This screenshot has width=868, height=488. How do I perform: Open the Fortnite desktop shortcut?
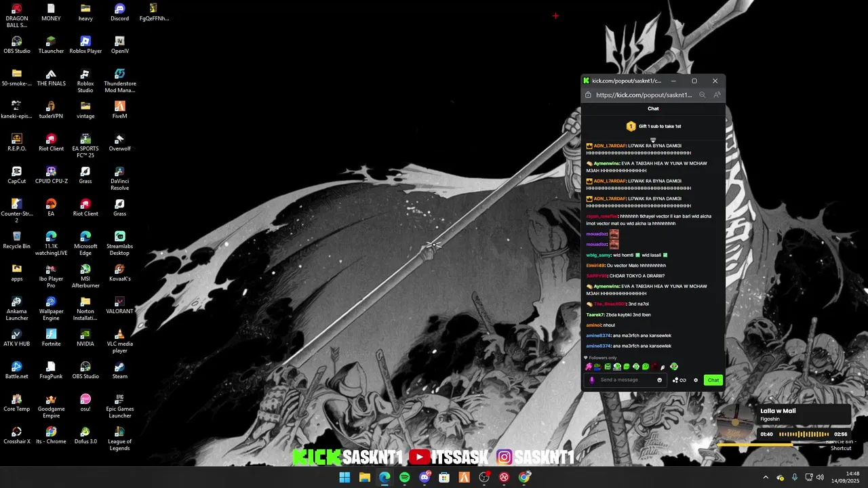click(51, 338)
